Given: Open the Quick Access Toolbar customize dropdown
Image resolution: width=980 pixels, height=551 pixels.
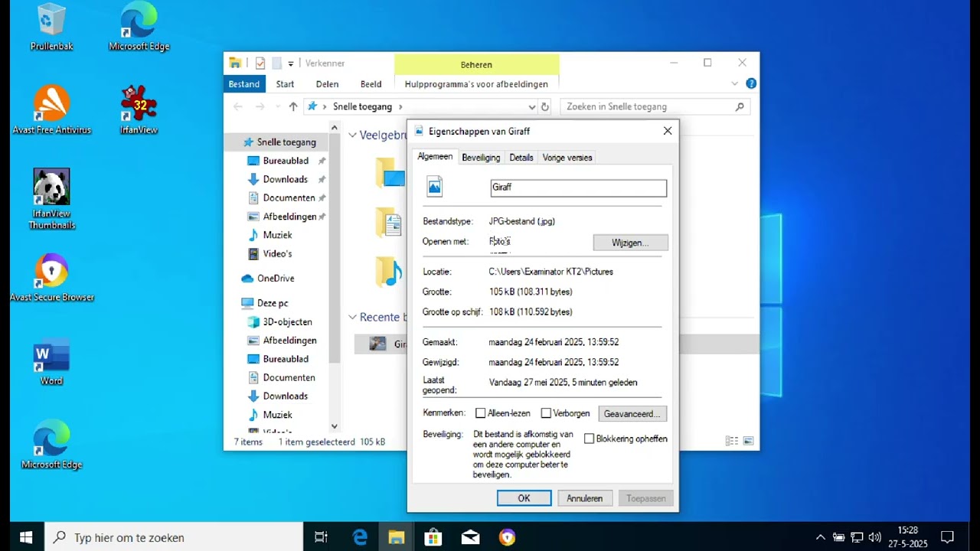Looking at the screenshot, I should click(291, 64).
